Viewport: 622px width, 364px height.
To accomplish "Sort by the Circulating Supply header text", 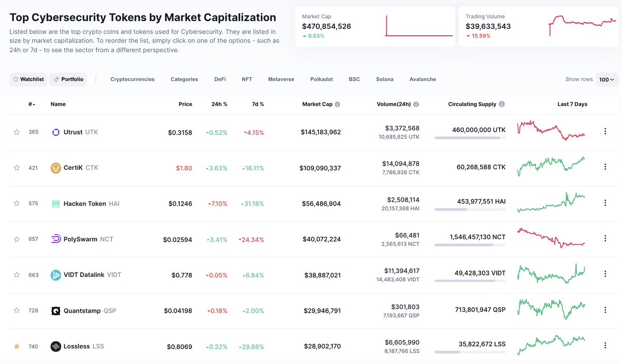I will (x=472, y=104).
